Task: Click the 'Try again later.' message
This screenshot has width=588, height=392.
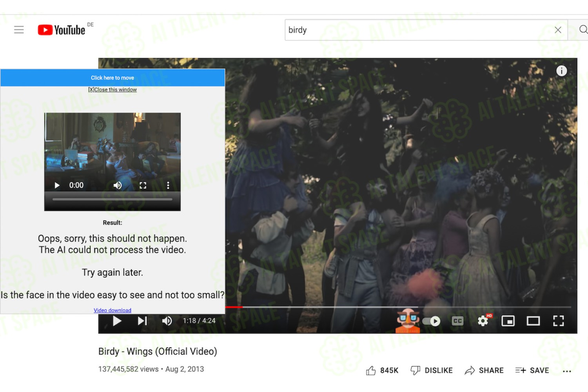Action: (113, 272)
